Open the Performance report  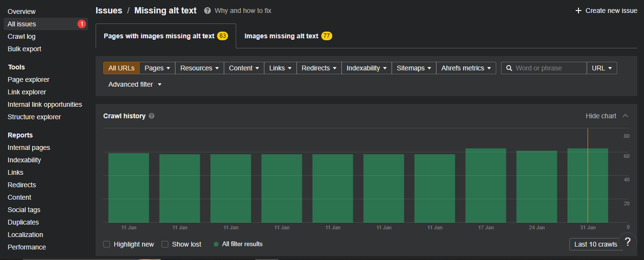point(27,247)
